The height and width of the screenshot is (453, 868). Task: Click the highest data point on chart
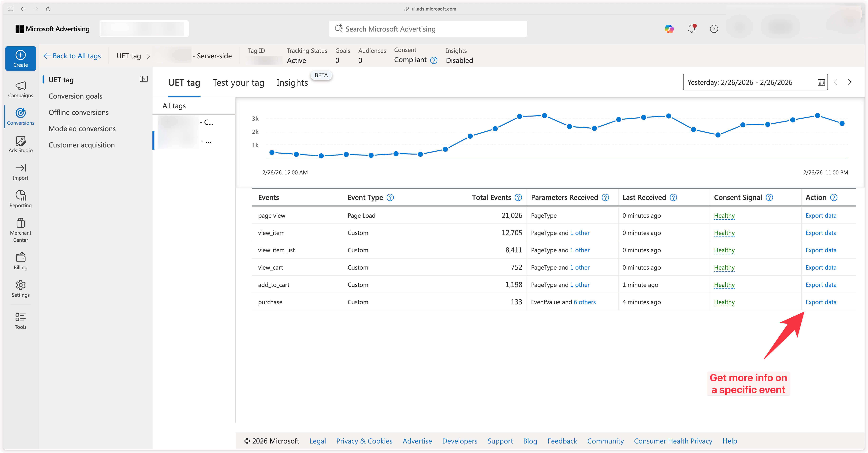[x=817, y=116]
